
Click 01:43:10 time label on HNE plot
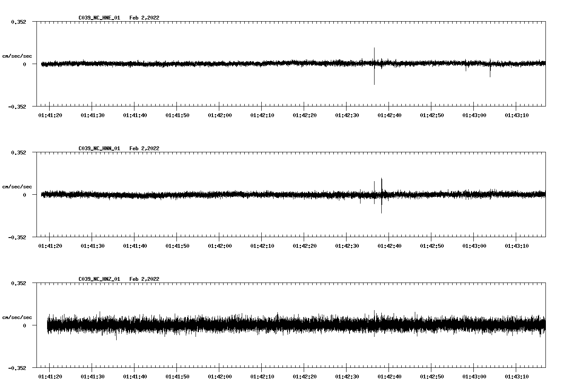point(517,115)
